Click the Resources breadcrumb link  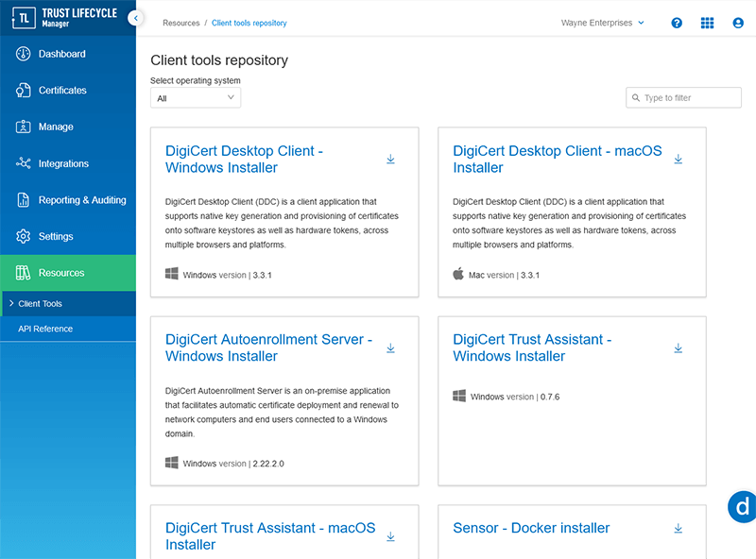pyautogui.click(x=180, y=23)
